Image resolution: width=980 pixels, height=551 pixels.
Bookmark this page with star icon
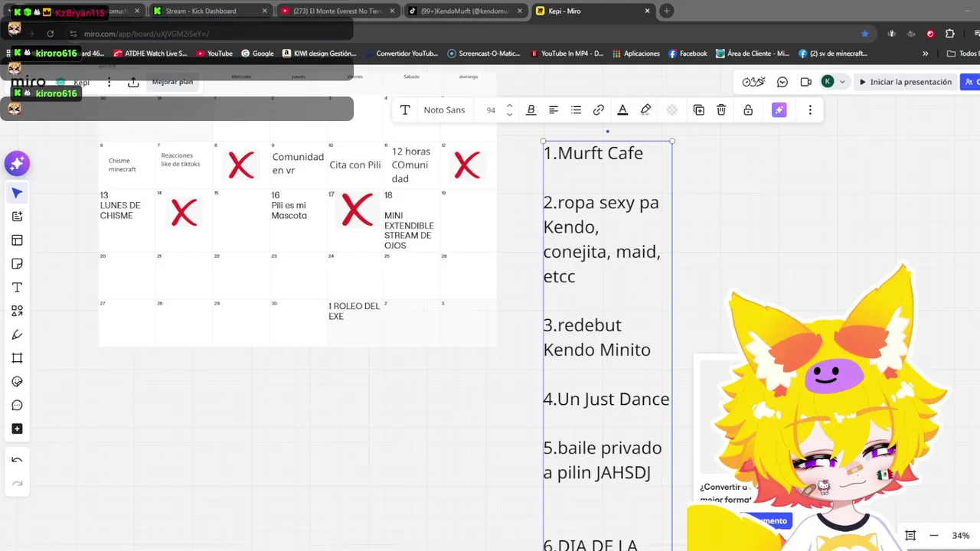(865, 34)
